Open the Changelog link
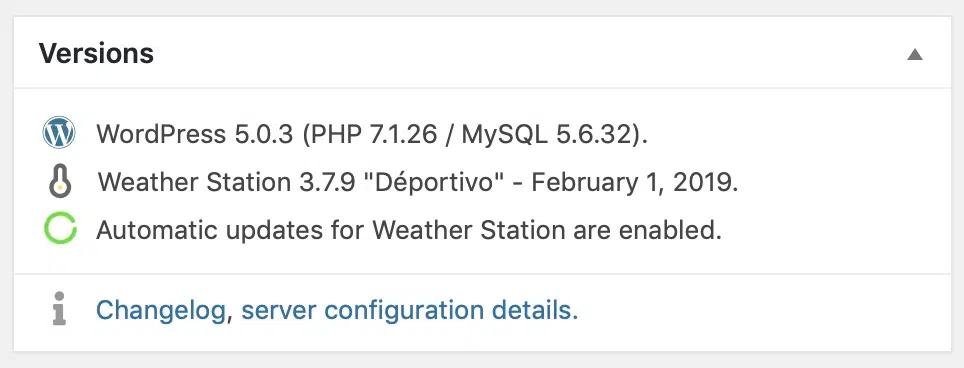 tap(160, 310)
